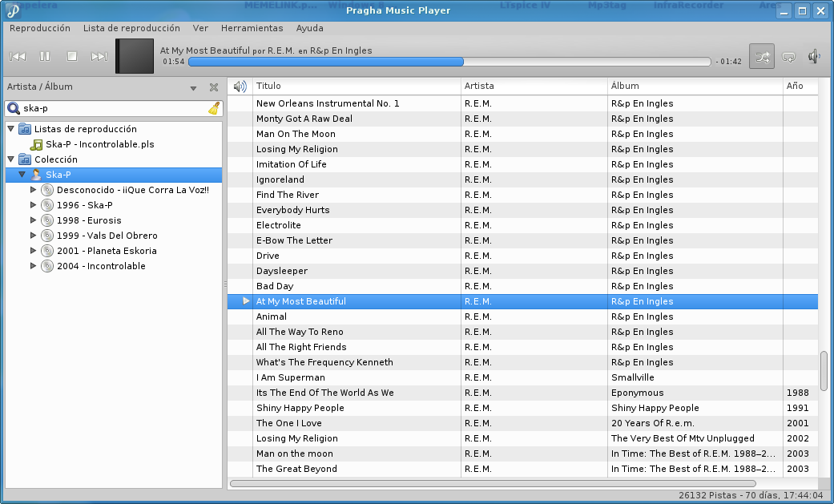Stop playback

72,56
